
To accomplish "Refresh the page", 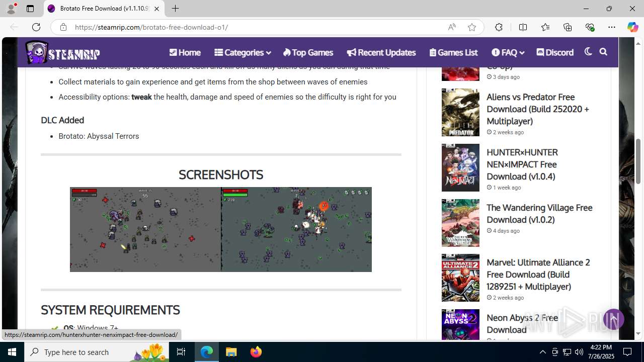I will (36, 27).
